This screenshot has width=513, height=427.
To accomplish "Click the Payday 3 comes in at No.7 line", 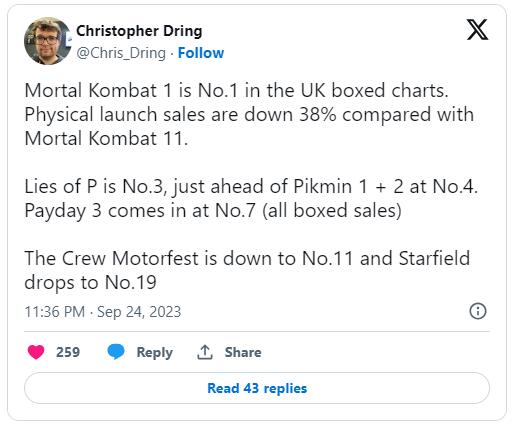I will [213, 211].
